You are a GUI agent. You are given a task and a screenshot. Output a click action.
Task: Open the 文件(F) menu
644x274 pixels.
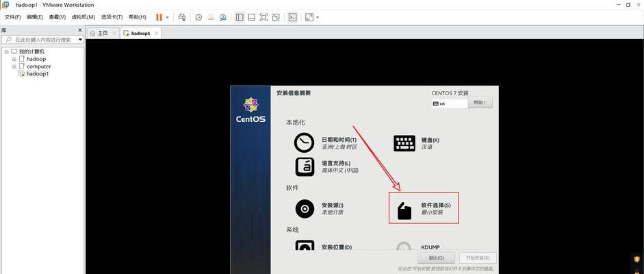(x=12, y=17)
